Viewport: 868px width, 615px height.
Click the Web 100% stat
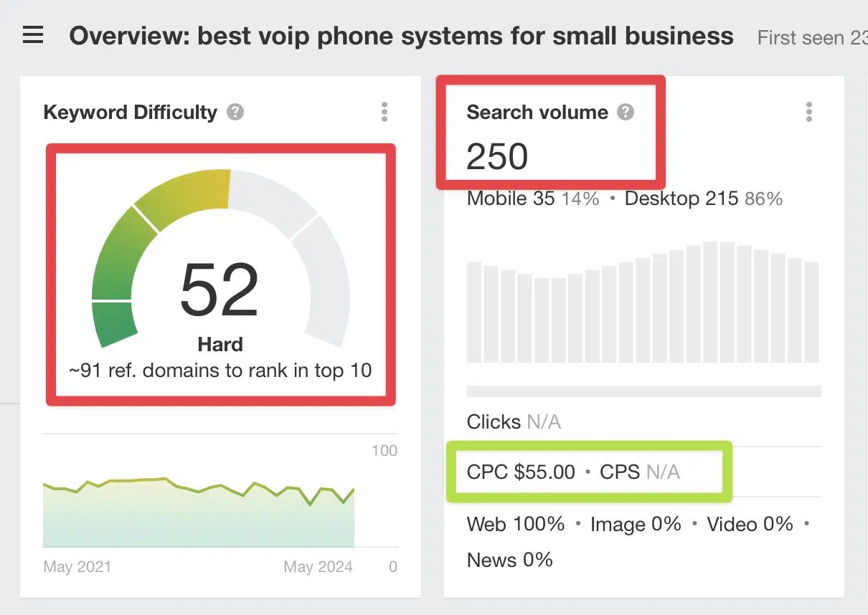pos(516,524)
